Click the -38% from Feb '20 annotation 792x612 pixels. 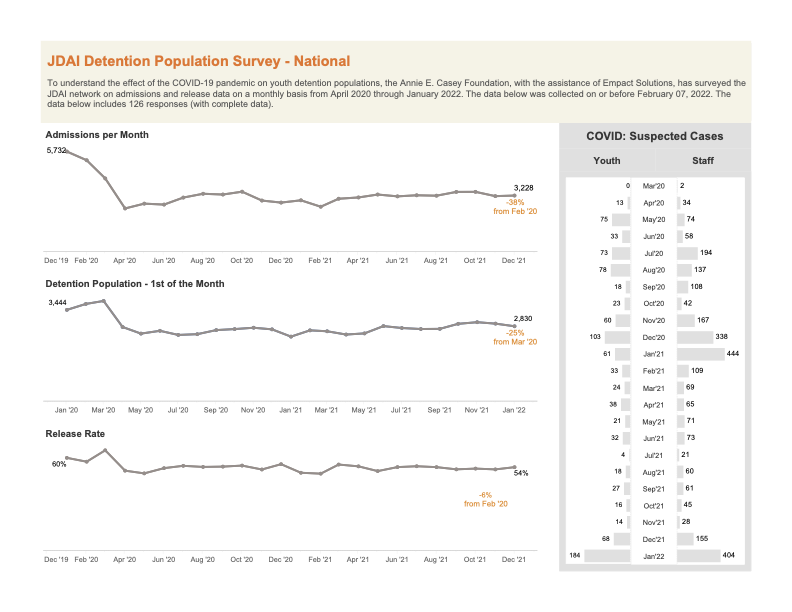515,207
